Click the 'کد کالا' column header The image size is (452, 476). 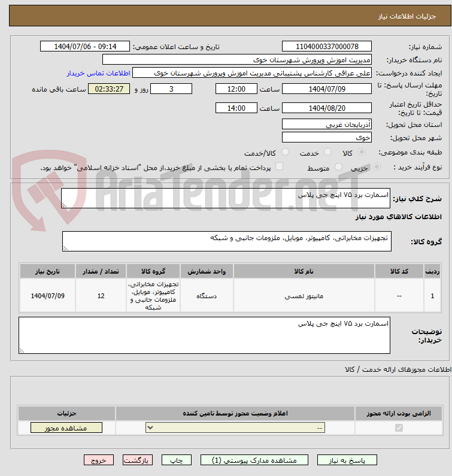[399, 271]
